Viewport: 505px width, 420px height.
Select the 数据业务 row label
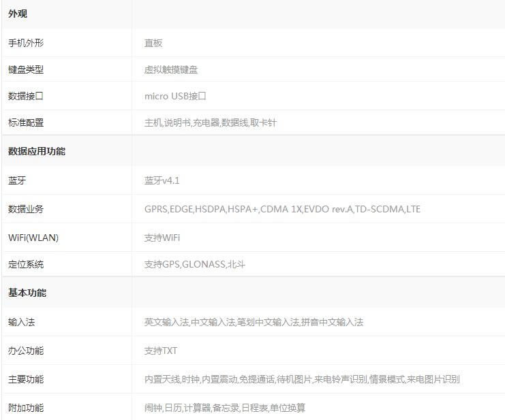click(x=26, y=209)
